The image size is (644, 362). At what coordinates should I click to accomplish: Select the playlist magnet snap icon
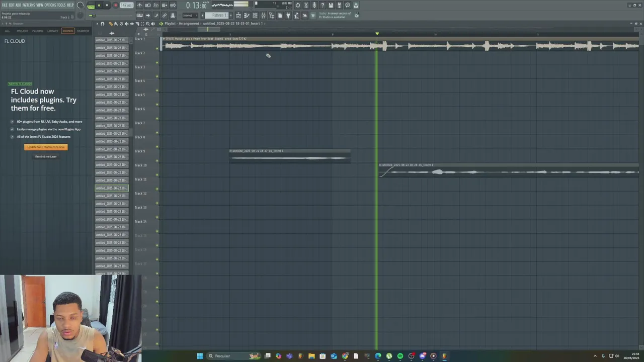click(x=102, y=24)
